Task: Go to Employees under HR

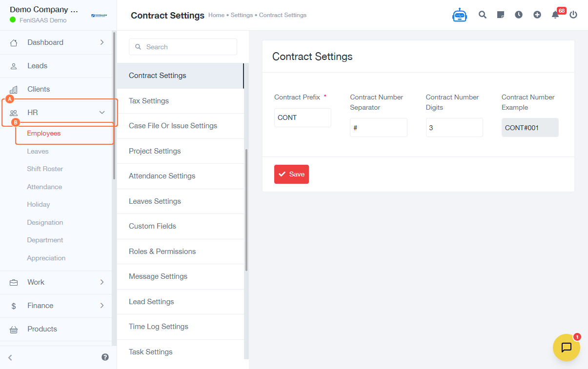Action: 44,134
